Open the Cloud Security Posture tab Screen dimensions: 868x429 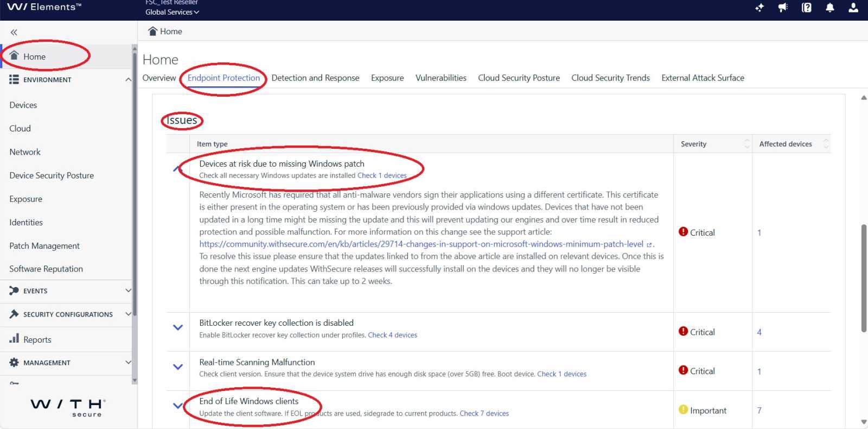[x=519, y=78]
